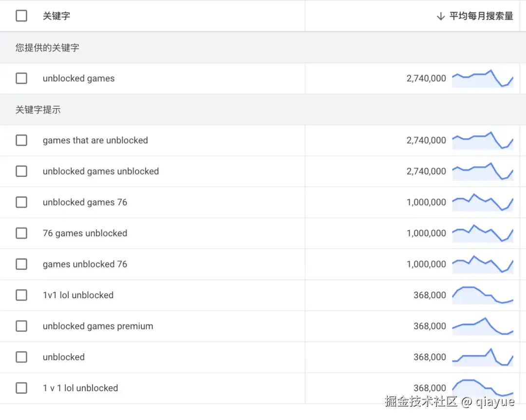Tick checkbox for unblocked games keyword
Image resolution: width=526 pixels, height=420 pixels.
tap(21, 78)
